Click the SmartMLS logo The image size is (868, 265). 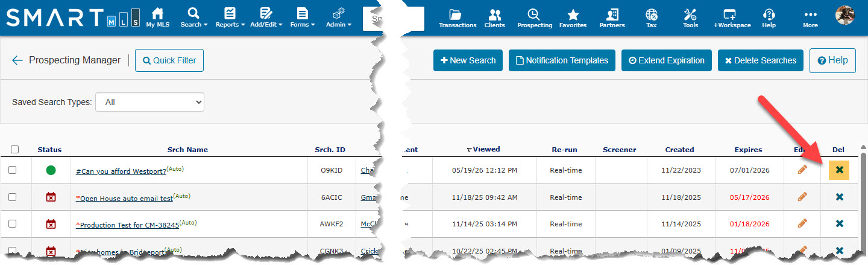[x=74, y=18]
